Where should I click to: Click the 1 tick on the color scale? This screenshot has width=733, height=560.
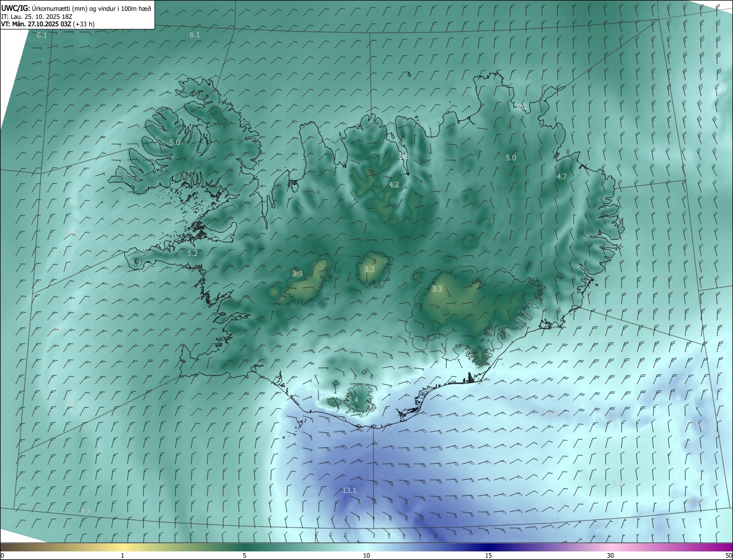point(123,556)
